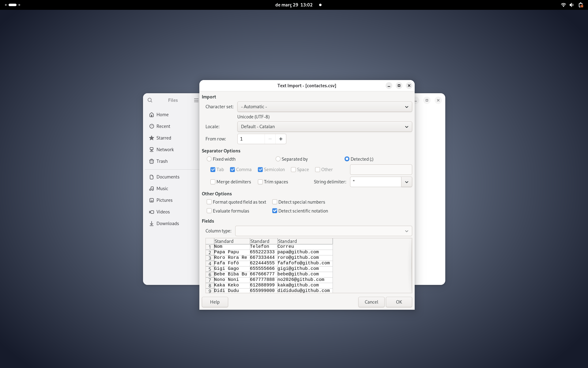Click the Music note icon

coord(152,189)
